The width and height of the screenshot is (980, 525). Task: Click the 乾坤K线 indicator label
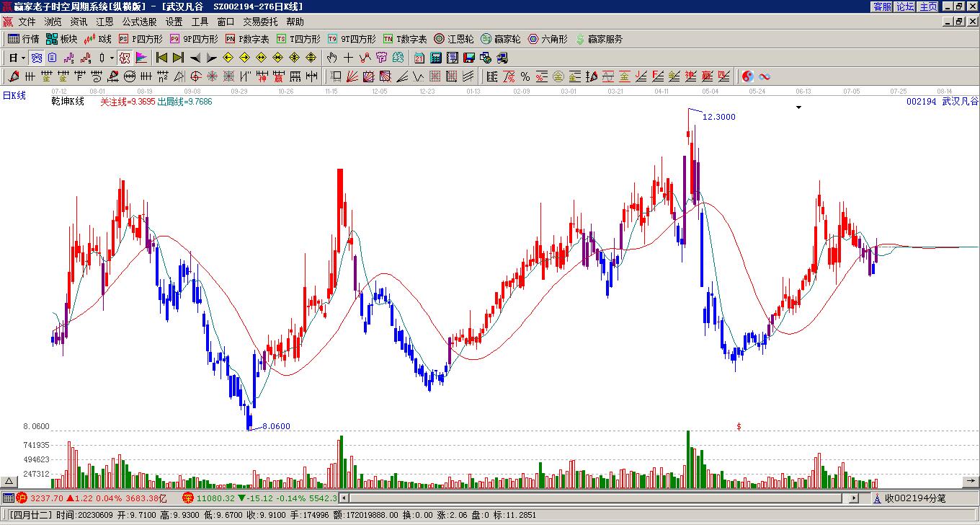(68, 102)
